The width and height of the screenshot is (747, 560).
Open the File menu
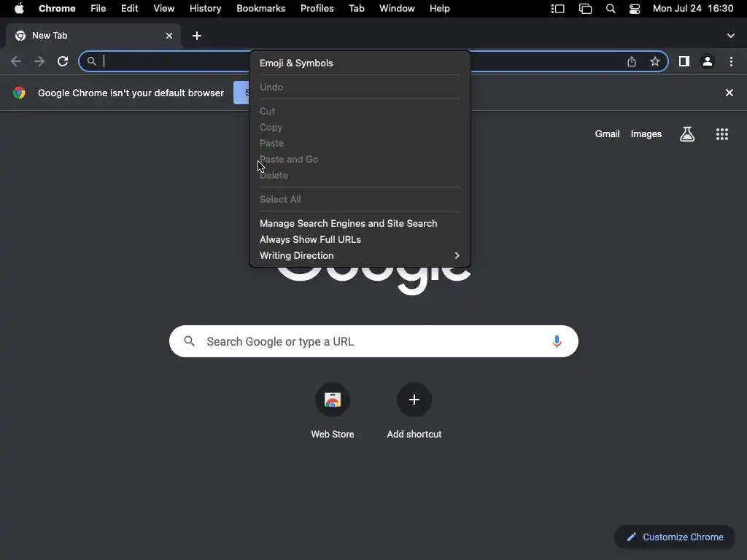(98, 9)
